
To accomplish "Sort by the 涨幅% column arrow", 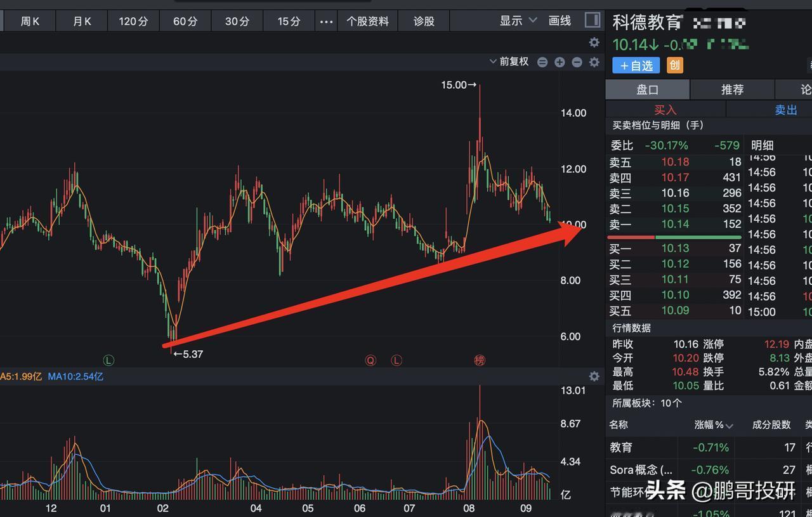I will [x=729, y=426].
